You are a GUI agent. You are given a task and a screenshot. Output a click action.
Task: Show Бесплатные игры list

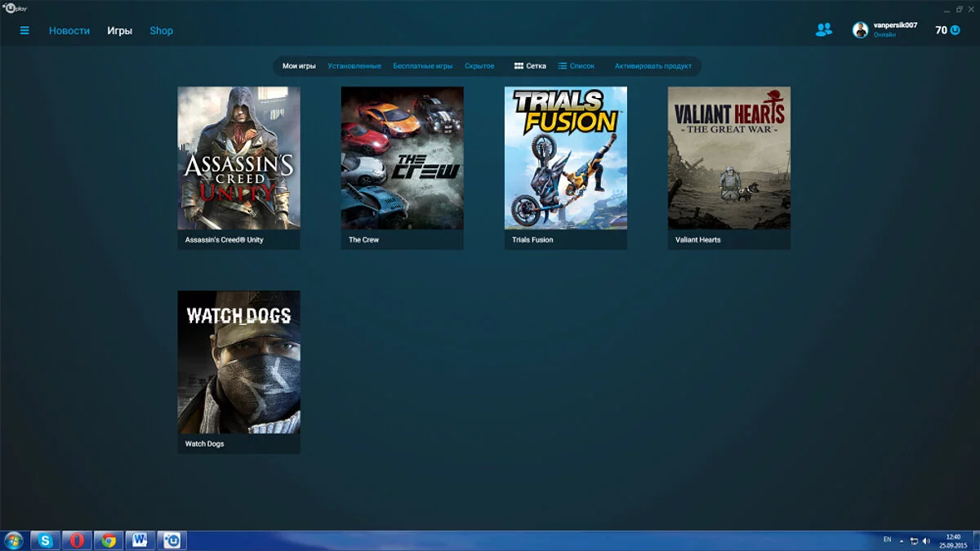tap(422, 66)
